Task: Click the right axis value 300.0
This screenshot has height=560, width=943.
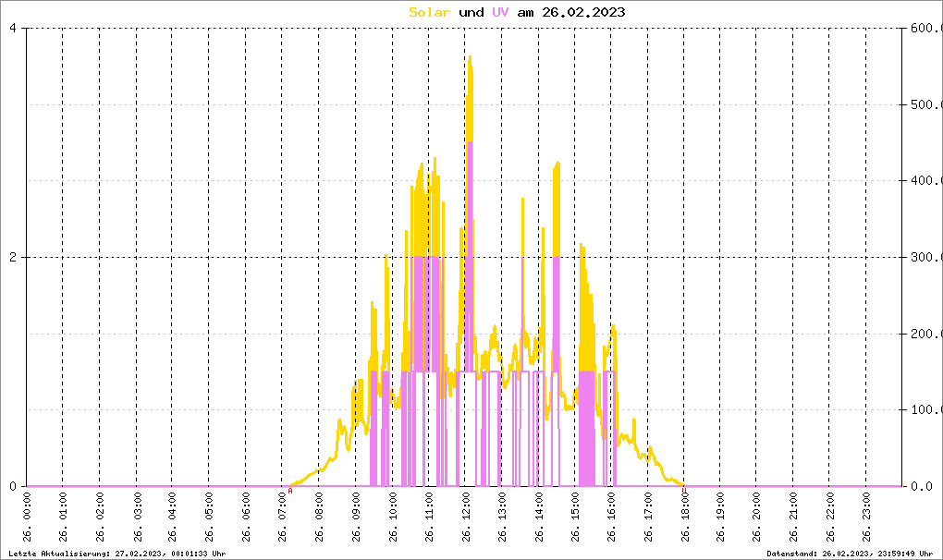Action: [x=923, y=257]
